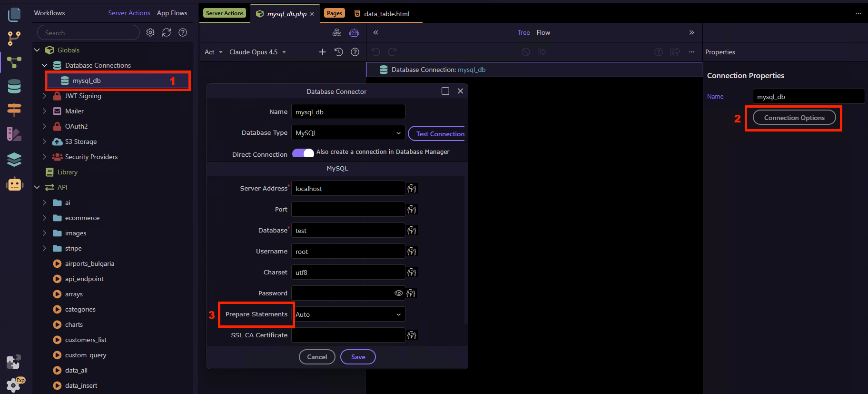Click dynamic data picker beside Server Address
Screen dimensions: 868x394
412,189
